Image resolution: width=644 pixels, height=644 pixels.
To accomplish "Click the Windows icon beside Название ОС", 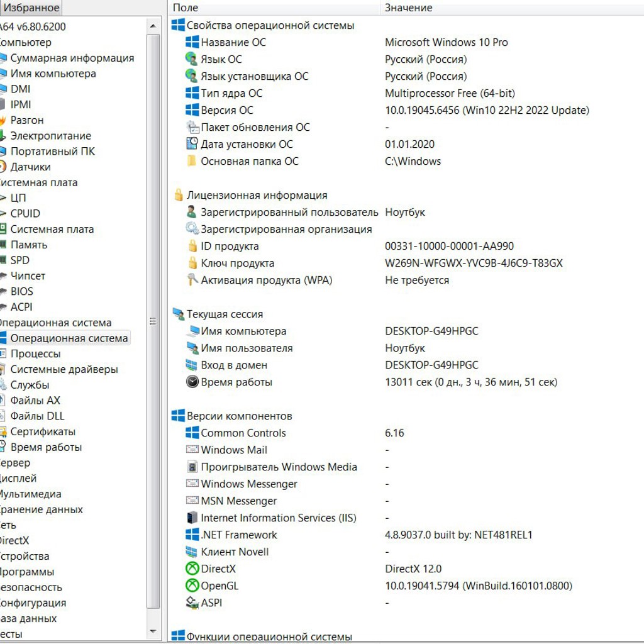I will [x=192, y=42].
